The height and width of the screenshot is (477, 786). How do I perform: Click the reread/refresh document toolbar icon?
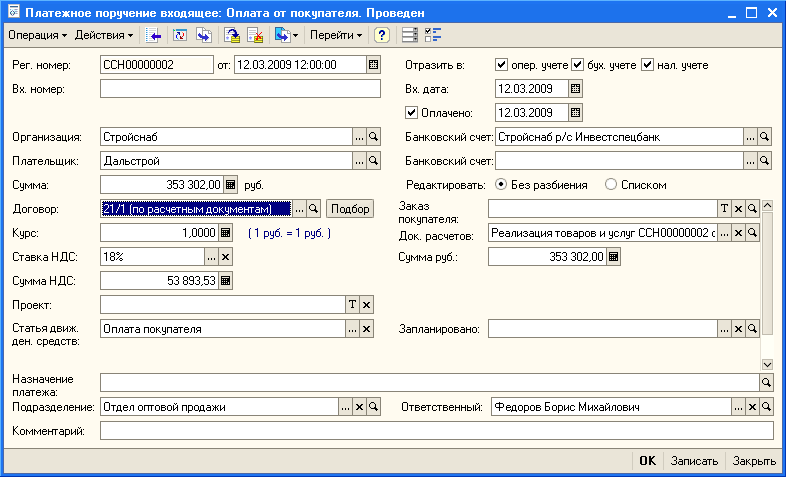(x=179, y=35)
